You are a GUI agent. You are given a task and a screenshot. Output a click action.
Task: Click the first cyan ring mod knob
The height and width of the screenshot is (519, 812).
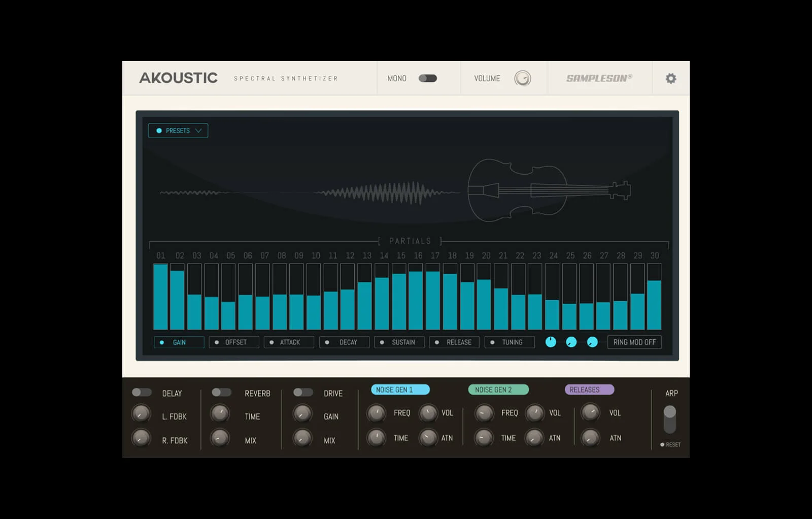(551, 342)
